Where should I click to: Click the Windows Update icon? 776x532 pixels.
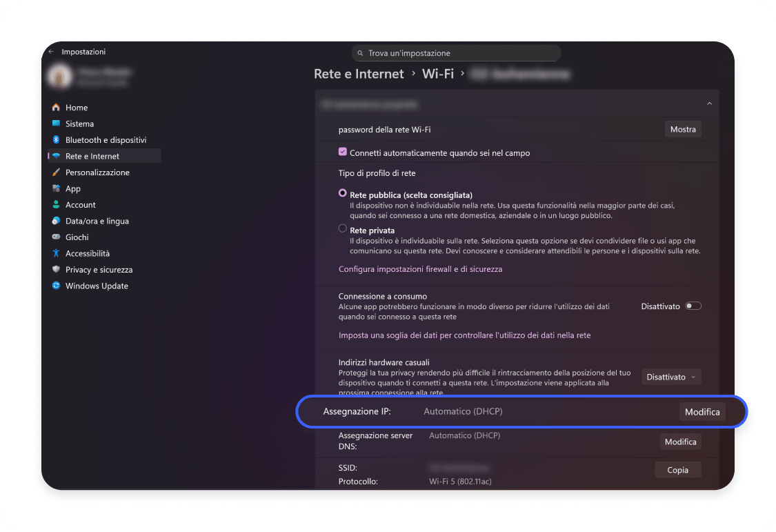pos(57,286)
